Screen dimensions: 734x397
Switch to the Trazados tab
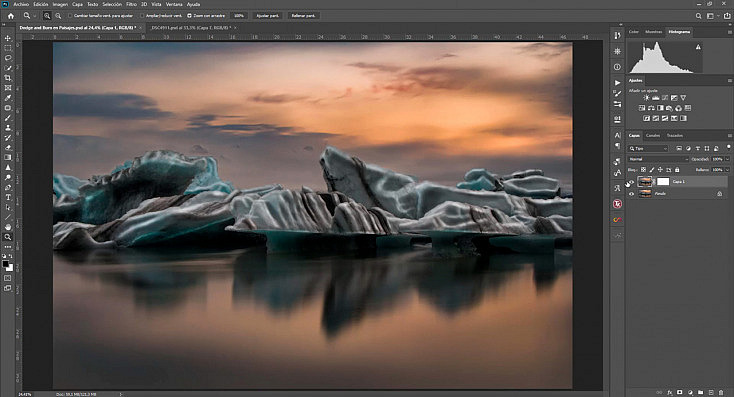tap(675, 136)
